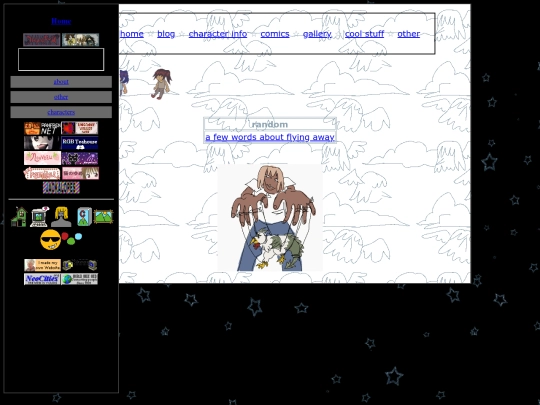Open 'blog' in top navigation

(166, 34)
